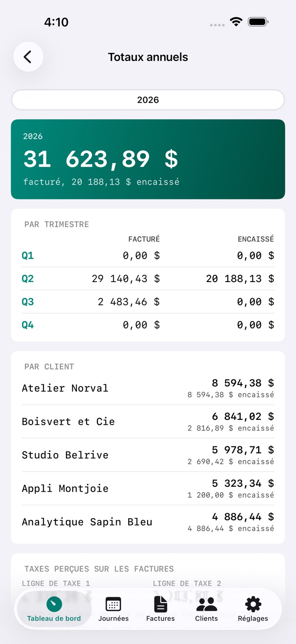This screenshot has width=296, height=644.
Task: Click the 1 200,00 $ encaissé subtext
Action: [x=231, y=495]
